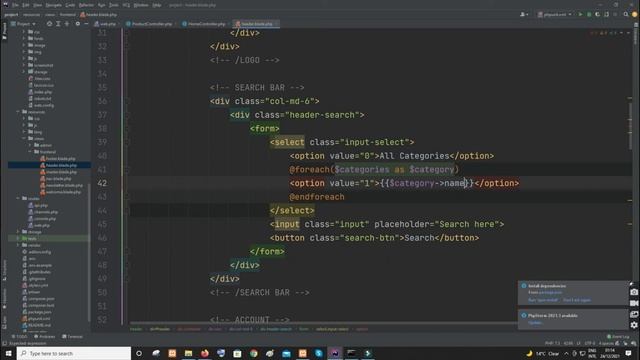The width and height of the screenshot is (640, 360).
Task: Open the Refactor menu
Action: point(86,5)
